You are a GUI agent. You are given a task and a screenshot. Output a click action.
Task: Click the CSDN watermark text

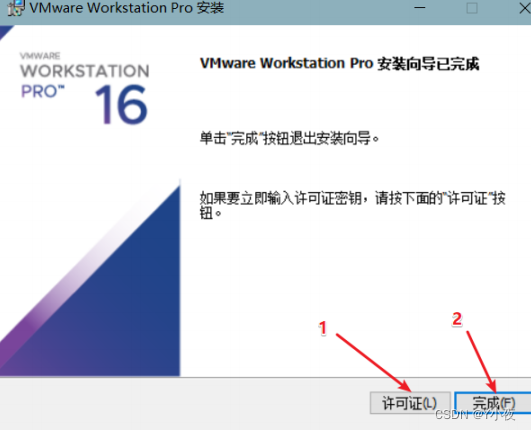[475, 414]
